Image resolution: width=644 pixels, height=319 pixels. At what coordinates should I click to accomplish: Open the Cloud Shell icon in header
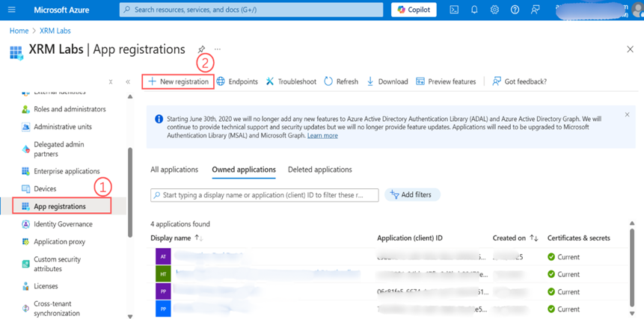pyautogui.click(x=454, y=10)
